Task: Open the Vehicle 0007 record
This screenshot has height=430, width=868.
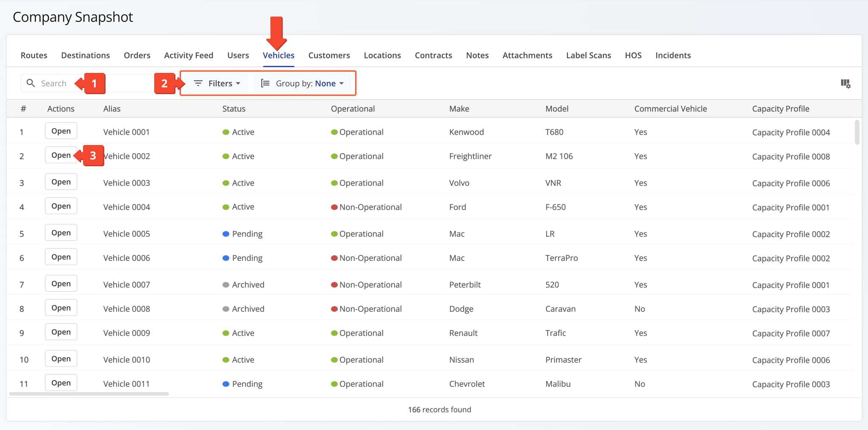Action: [x=61, y=284]
